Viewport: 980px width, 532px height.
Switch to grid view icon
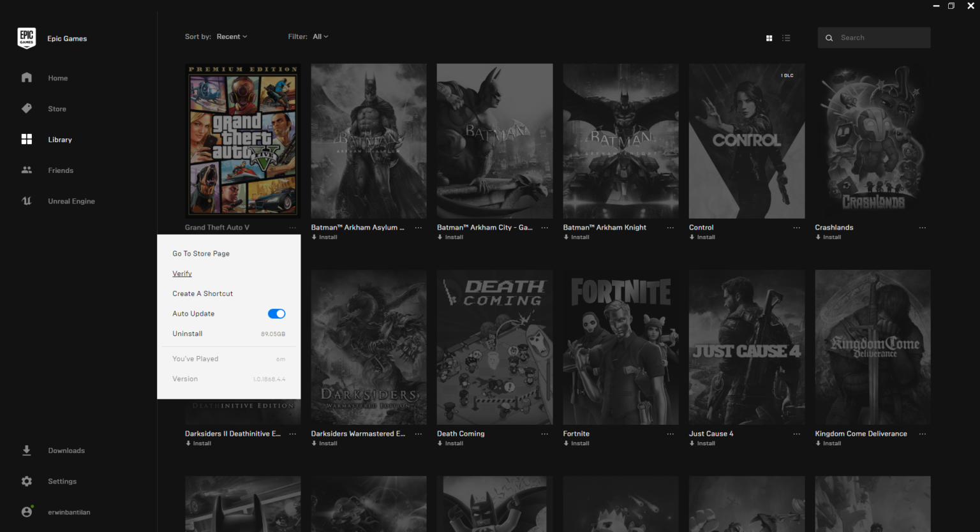769,38
